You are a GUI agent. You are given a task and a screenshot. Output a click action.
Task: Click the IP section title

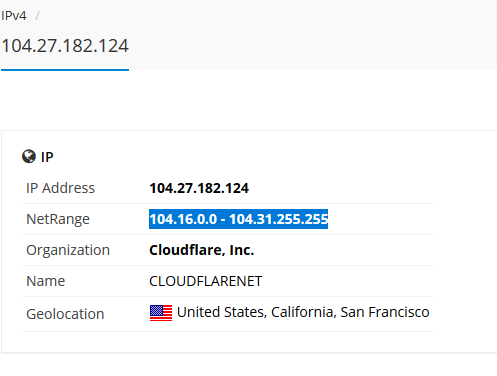coord(47,157)
